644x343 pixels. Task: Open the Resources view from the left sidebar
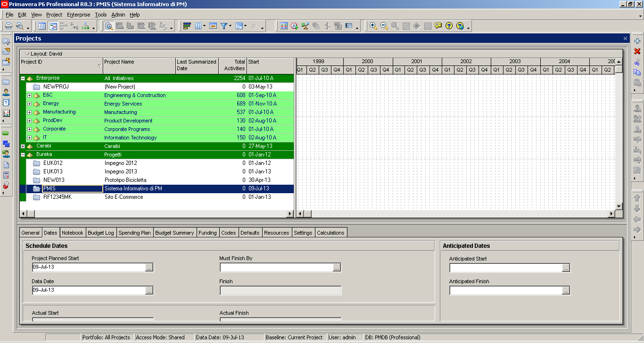pos(6,92)
